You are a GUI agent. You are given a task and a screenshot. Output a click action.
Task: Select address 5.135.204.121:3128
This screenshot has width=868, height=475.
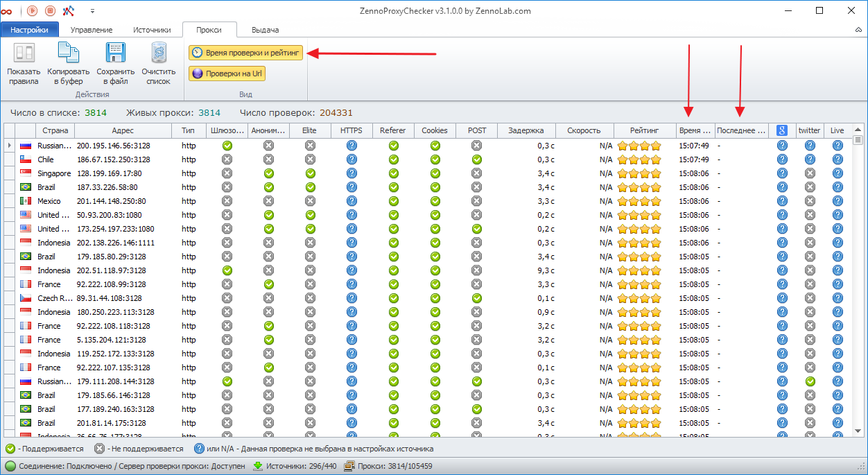(x=111, y=340)
